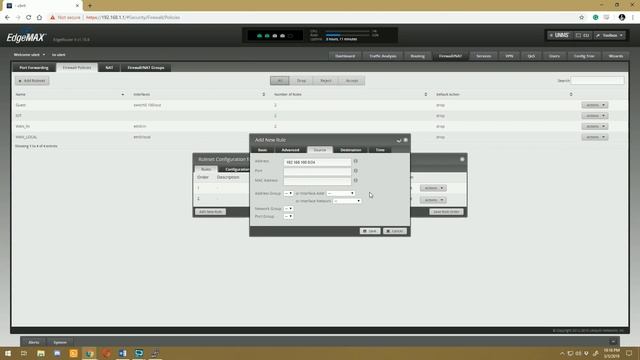Select the Firewall Policies tab
640x360 pixels.
[x=77, y=68]
